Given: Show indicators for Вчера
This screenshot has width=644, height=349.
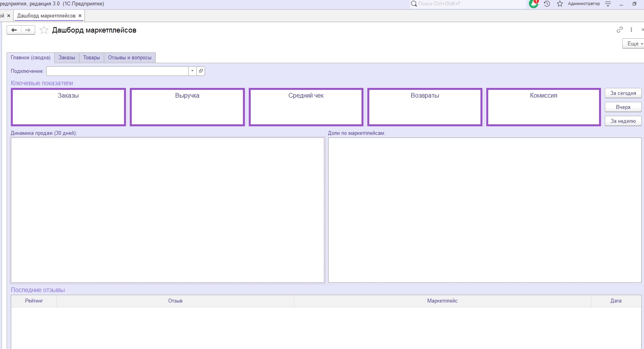Looking at the screenshot, I should (623, 107).
